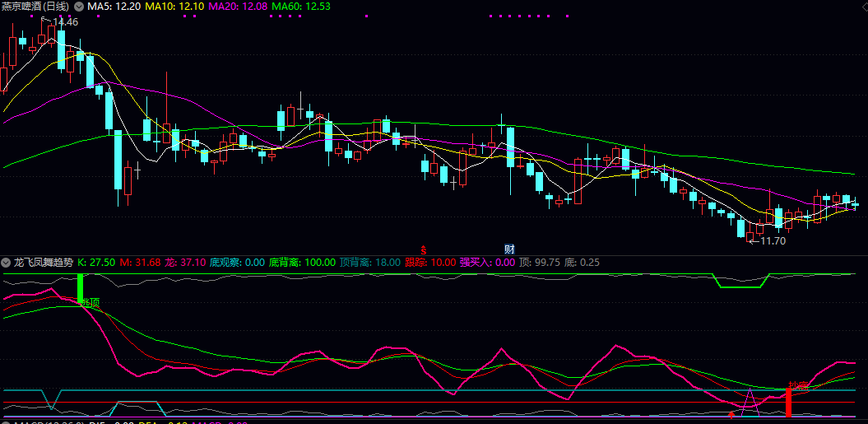This screenshot has height=424, width=868.
Task: Click the 燕京啤酒(日线) chart title
Action: point(37,7)
